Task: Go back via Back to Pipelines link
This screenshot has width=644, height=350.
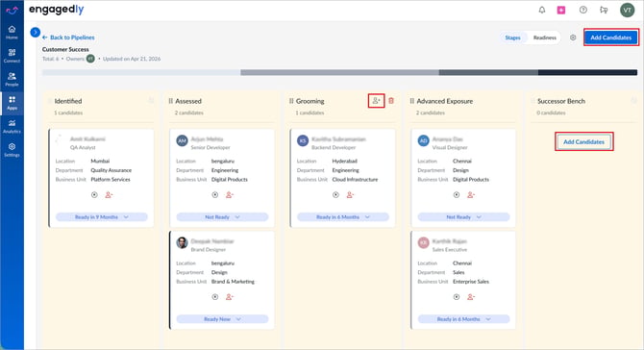Action: click(68, 37)
